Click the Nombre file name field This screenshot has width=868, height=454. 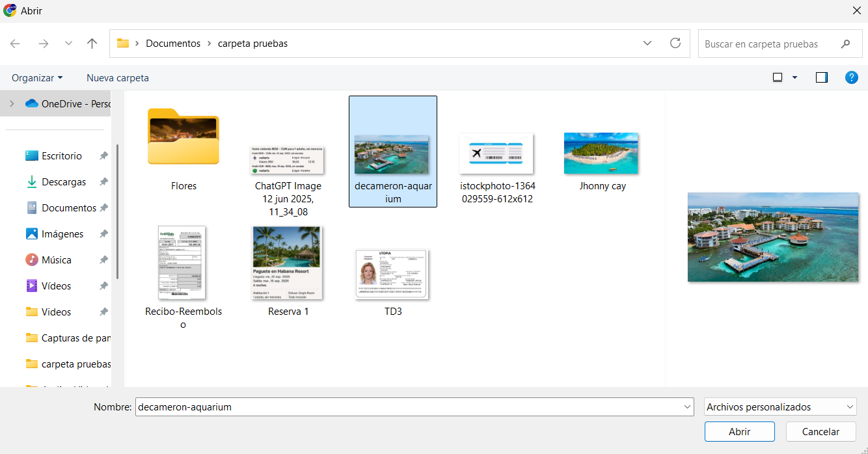coord(409,407)
